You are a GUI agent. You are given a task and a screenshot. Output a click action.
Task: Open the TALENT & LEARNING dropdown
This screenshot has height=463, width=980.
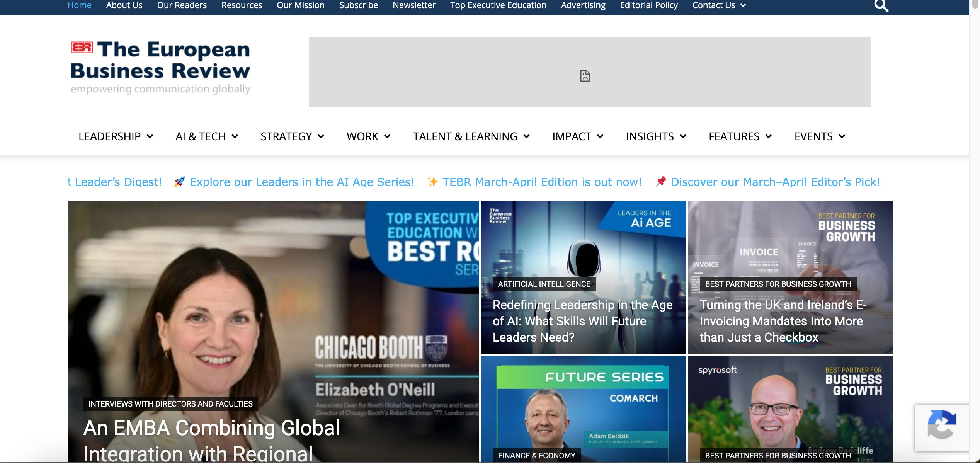[471, 136]
